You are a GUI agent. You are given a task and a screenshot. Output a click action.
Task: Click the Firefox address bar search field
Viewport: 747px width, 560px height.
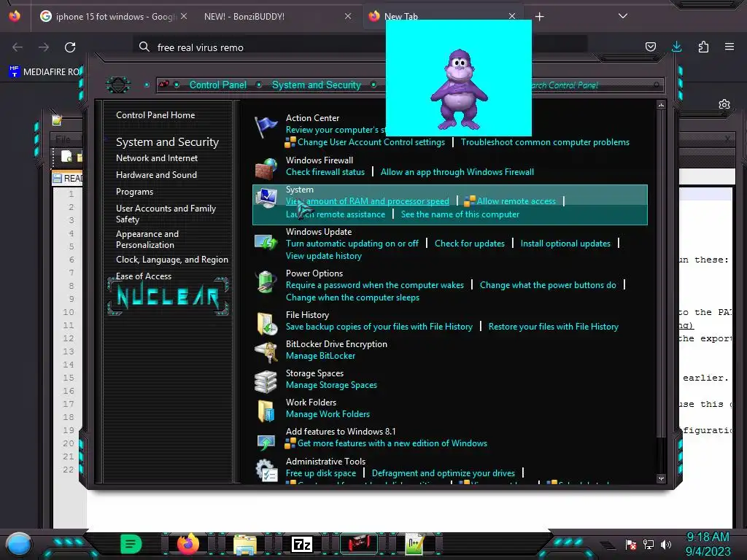click(x=360, y=47)
